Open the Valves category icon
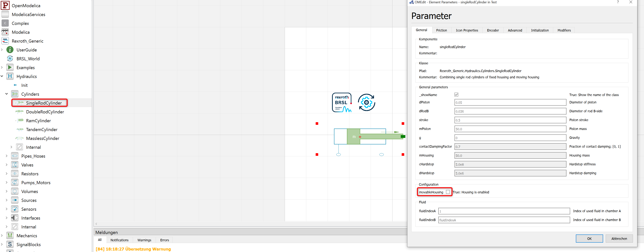Viewport: 644px width, 252px height. coord(15,165)
